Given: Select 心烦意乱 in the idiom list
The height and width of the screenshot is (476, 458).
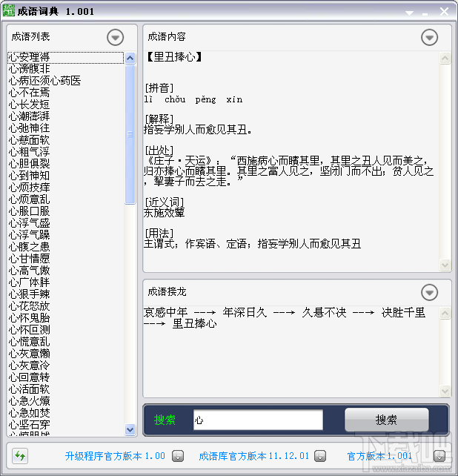Looking at the screenshot, I should coord(30,199).
